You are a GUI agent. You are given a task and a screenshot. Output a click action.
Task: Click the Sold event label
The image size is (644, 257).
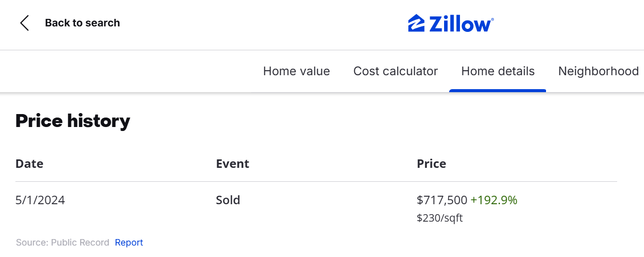pos(228,200)
